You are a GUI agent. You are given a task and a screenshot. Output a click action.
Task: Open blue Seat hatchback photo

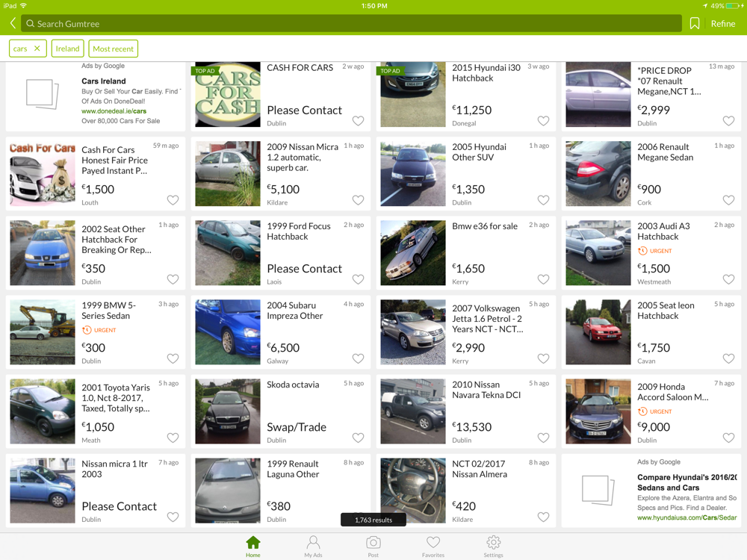(x=43, y=253)
